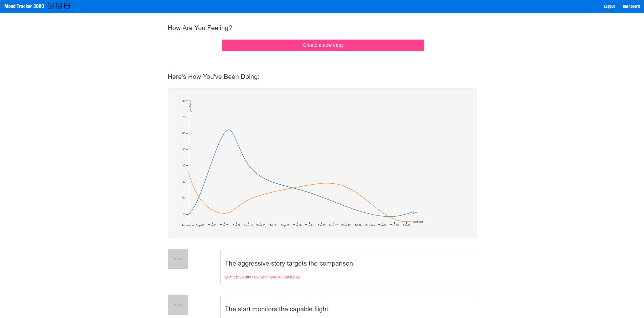Click the surprised face icon in header
Viewport: 644px width, 318px height.
coord(59,6)
